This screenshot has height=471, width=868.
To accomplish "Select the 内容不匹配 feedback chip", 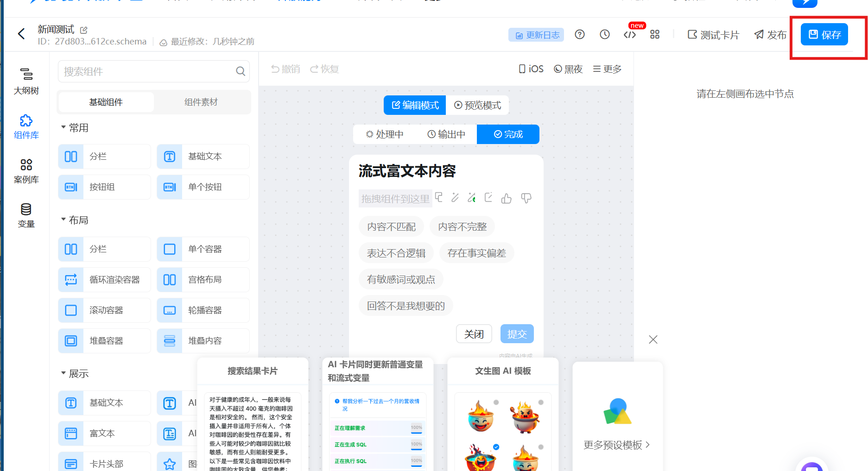I will 392,226.
